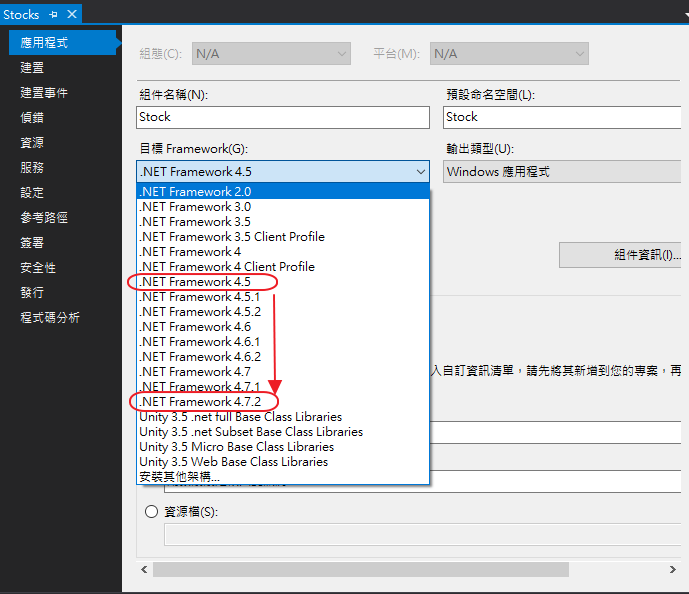Viewport: 689px width, 594px height.
Task: Switch to the 建置事件 page
Action: 44,93
